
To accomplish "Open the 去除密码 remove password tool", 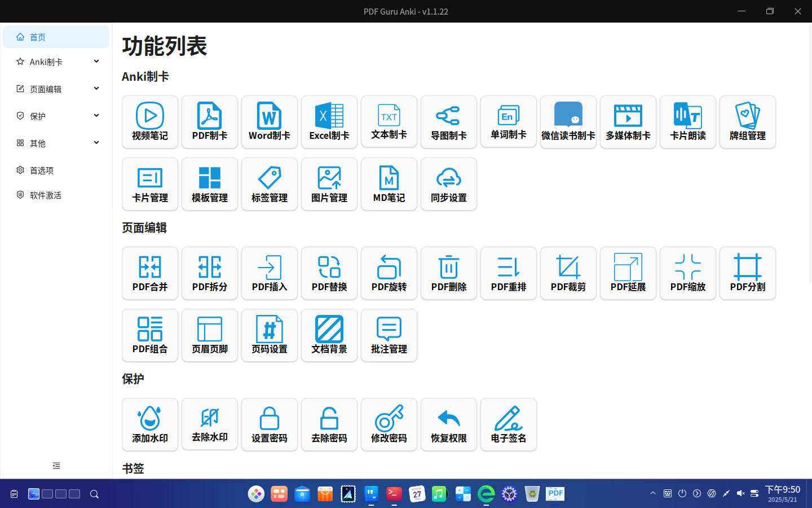I will point(329,424).
